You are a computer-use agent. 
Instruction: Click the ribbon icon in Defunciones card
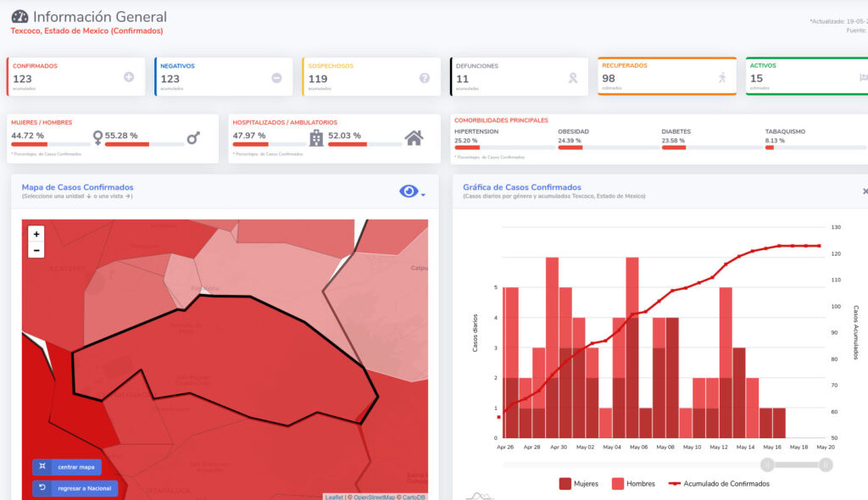click(572, 78)
